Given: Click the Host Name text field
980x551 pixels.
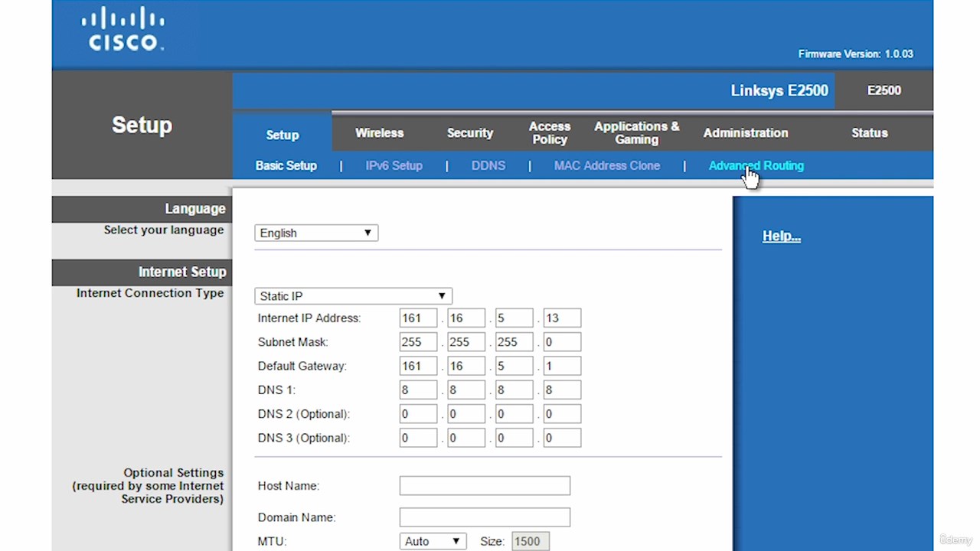Looking at the screenshot, I should 485,485.
